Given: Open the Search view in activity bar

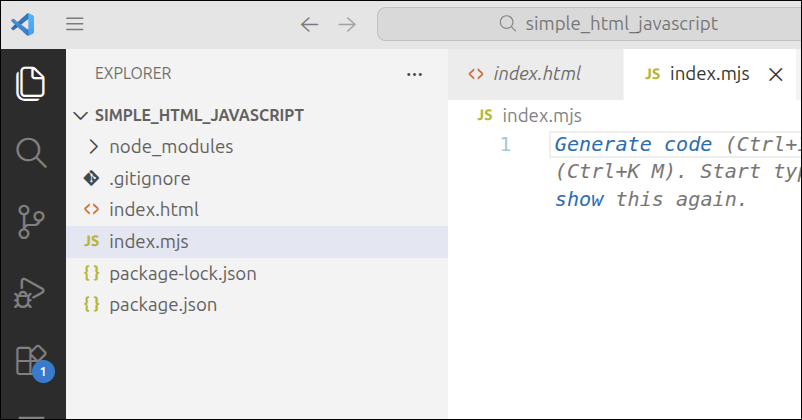Looking at the screenshot, I should coord(32,152).
